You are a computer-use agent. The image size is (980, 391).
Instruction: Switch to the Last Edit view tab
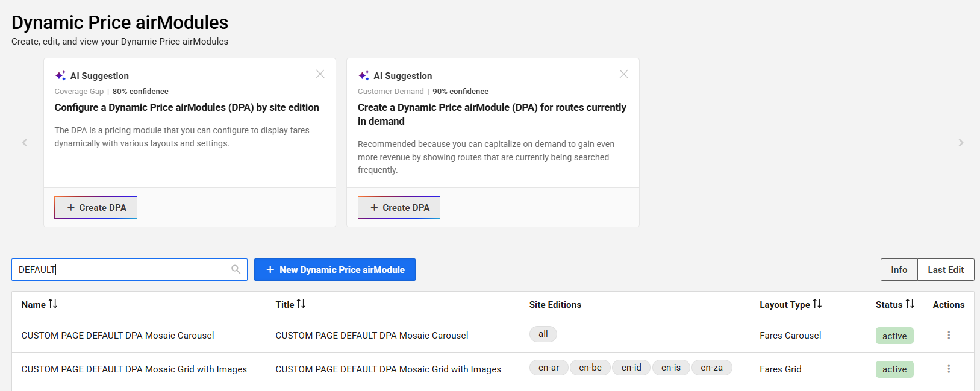coord(946,270)
